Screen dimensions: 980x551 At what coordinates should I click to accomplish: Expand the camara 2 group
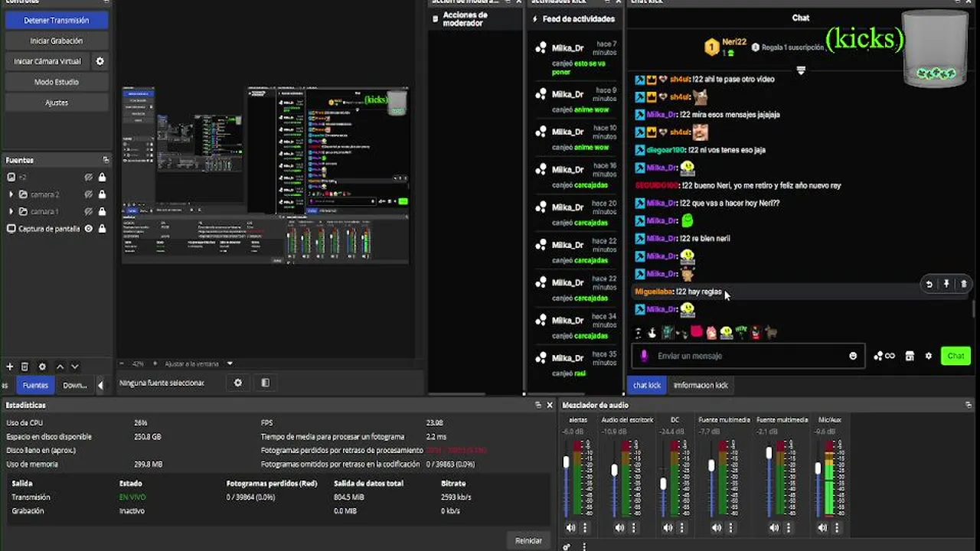(x=11, y=194)
